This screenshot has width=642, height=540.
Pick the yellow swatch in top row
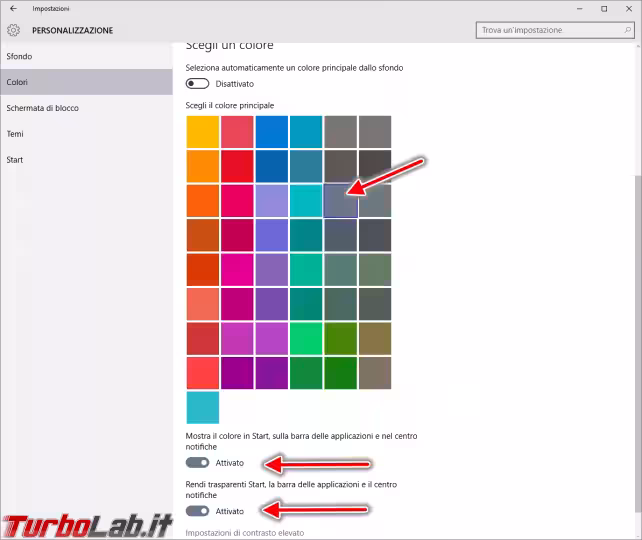[203, 132]
